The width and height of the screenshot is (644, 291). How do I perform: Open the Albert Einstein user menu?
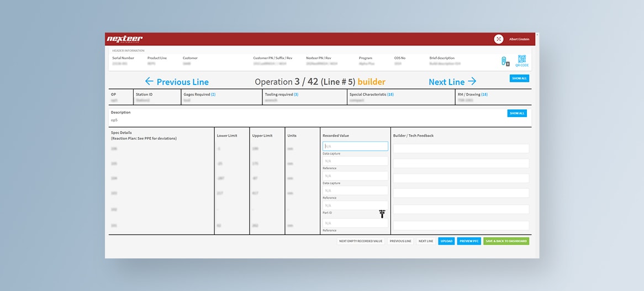[x=519, y=39]
